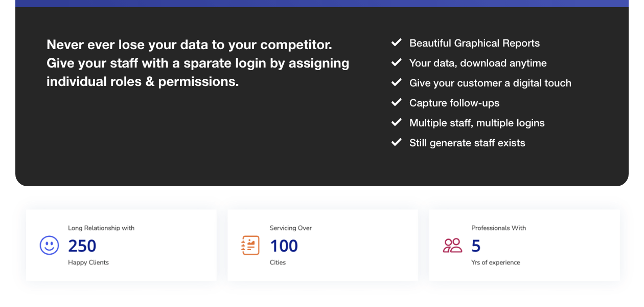Click the 5 years experience number

point(476,246)
